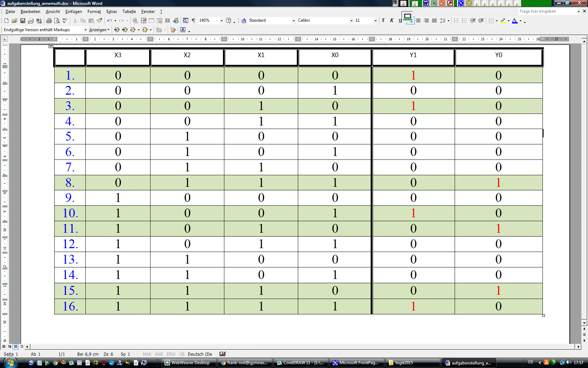The height and width of the screenshot is (368, 588).
Task: Open the Standard style dropdown
Action: (x=294, y=21)
